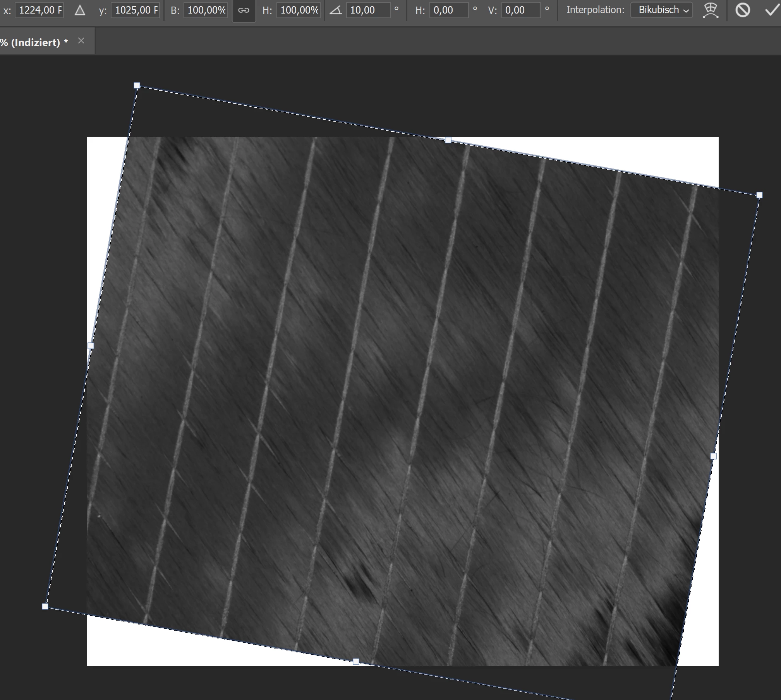Click the vertical skew V field
Screen dimensions: 781x700
tap(520, 10)
